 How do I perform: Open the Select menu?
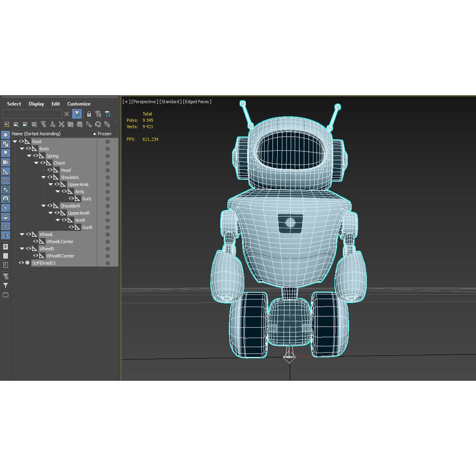coord(14,104)
